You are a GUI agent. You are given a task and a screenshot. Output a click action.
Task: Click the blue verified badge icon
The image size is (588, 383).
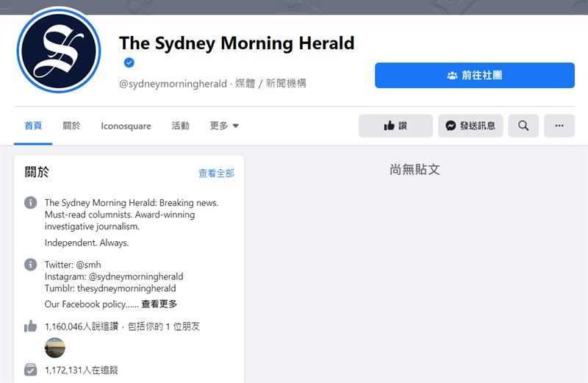(129, 62)
